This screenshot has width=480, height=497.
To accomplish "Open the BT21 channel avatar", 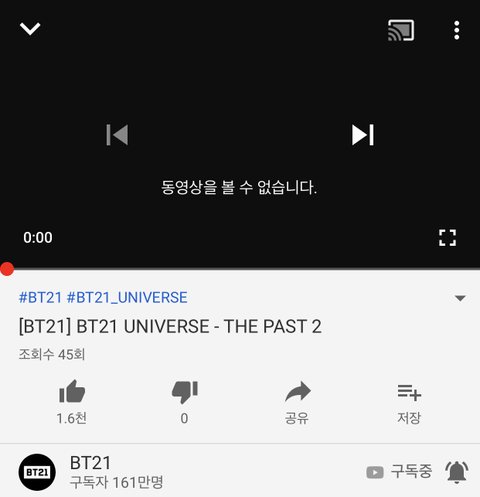I will (x=37, y=472).
